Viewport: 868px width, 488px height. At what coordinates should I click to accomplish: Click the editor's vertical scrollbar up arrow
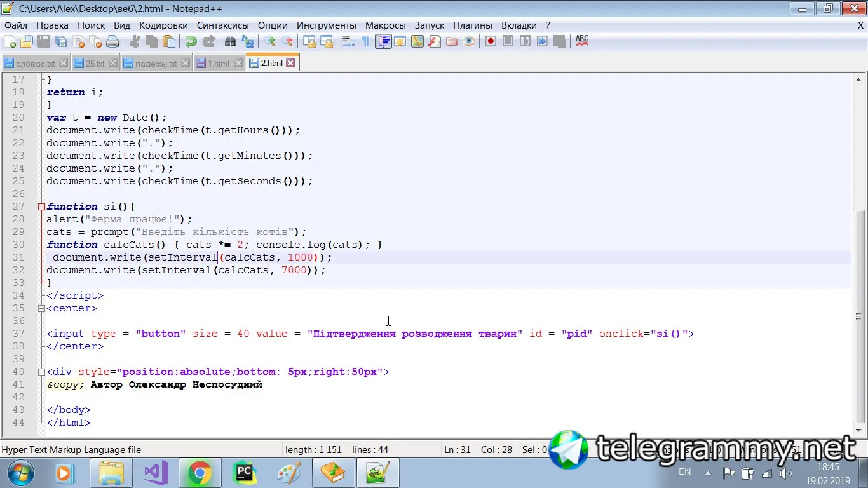point(859,80)
